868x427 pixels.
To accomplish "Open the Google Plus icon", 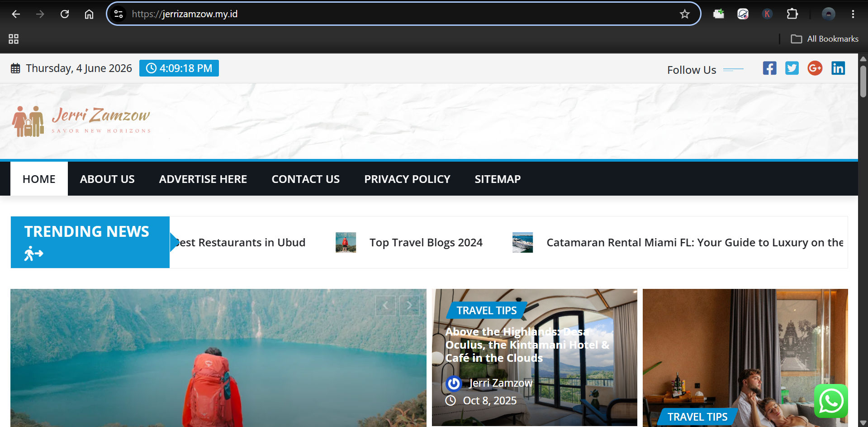I will click(x=815, y=68).
